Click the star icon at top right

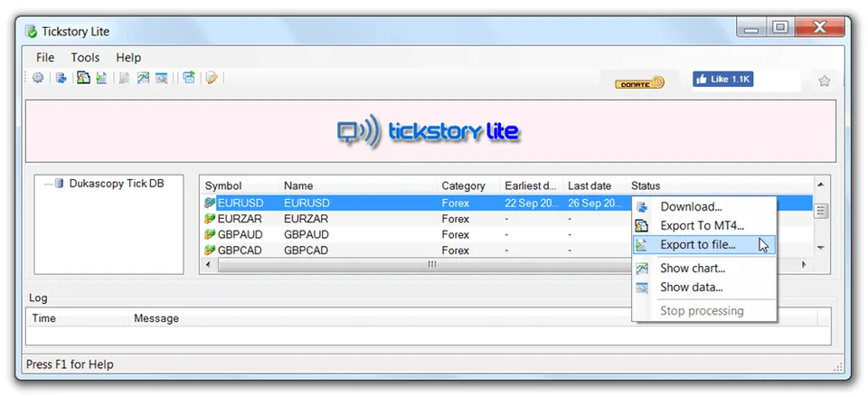[x=825, y=80]
